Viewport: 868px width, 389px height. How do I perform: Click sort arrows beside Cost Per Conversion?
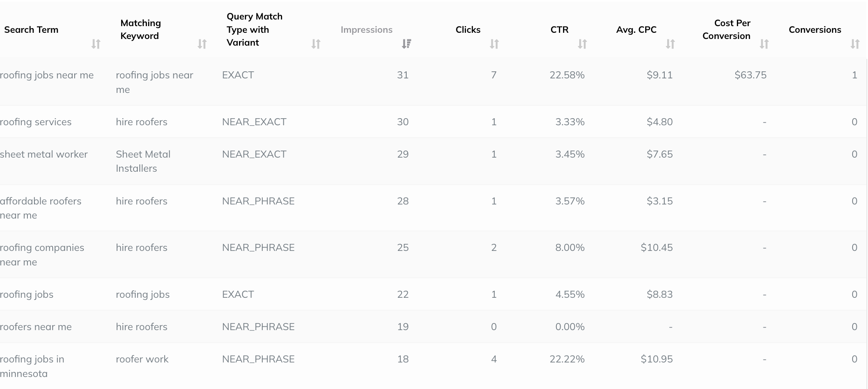764,44
